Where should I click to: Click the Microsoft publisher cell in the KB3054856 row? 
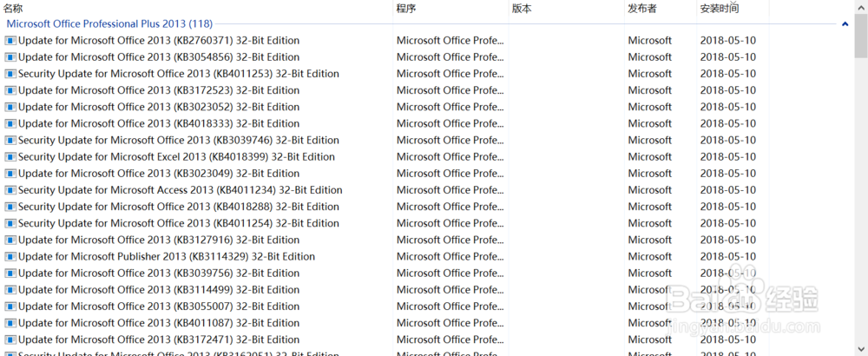[650, 57]
